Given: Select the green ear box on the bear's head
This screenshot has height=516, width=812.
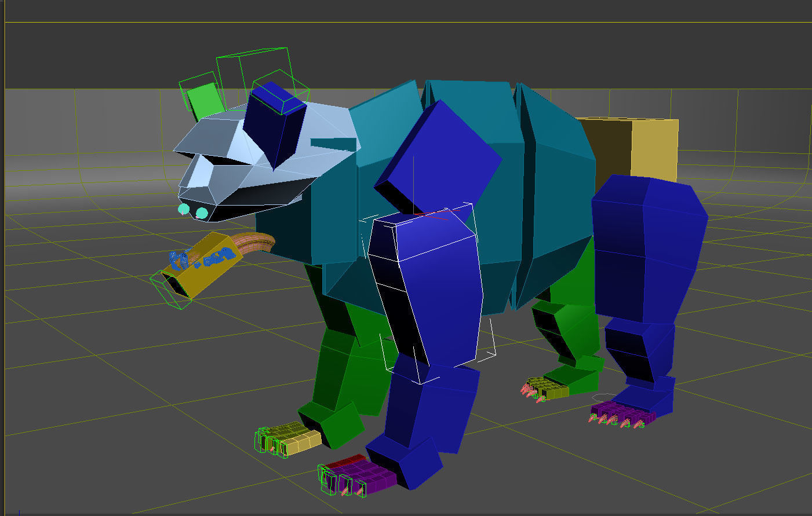Looking at the screenshot, I should [206, 100].
